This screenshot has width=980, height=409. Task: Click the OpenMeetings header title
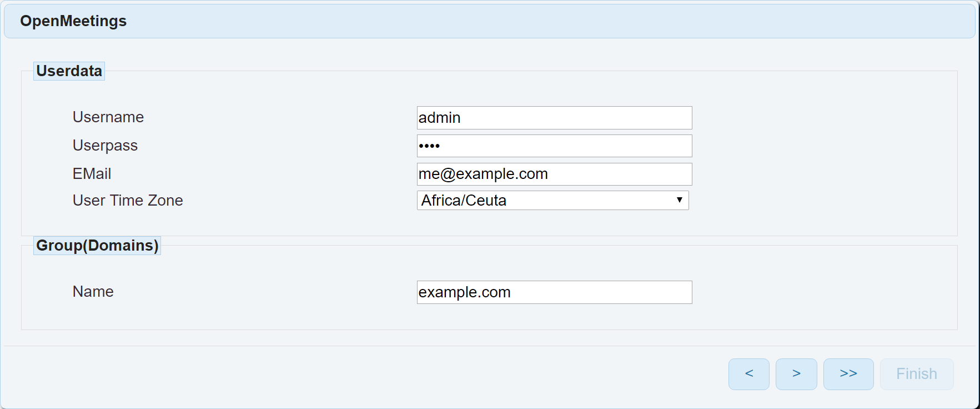[73, 21]
